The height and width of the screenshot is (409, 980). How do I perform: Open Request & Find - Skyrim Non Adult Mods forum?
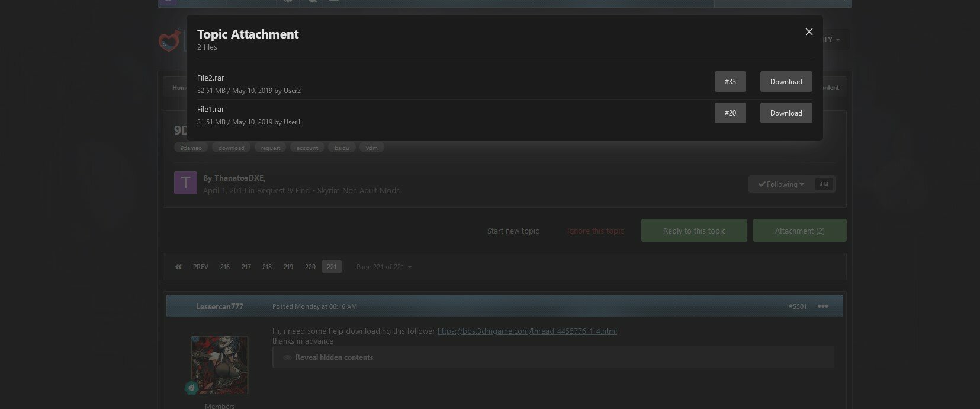click(328, 191)
